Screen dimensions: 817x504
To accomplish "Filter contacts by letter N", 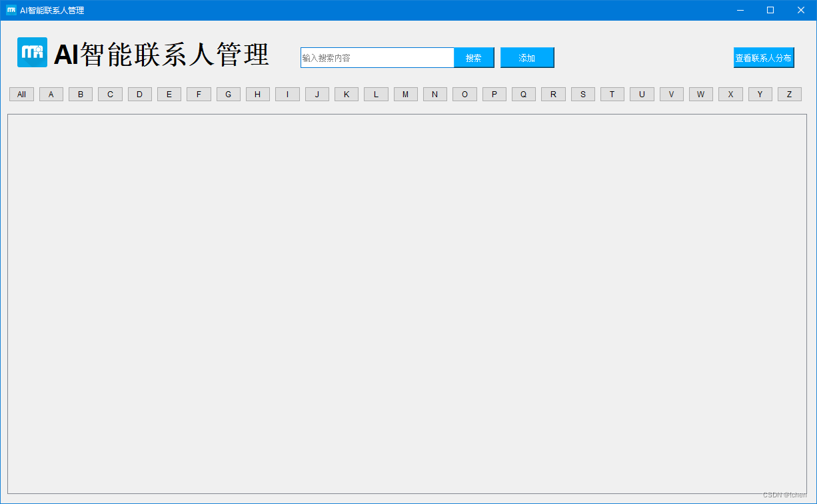I will tap(435, 95).
